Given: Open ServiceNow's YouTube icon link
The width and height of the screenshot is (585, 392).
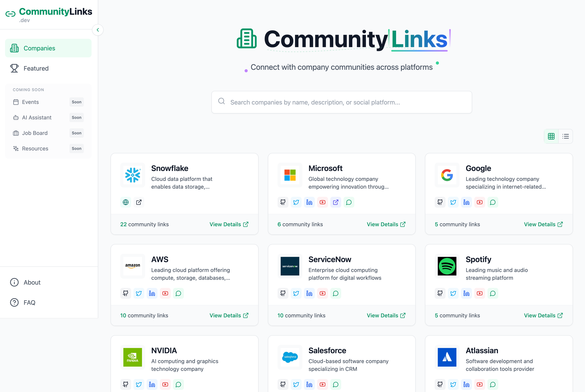Looking at the screenshot, I should point(322,293).
